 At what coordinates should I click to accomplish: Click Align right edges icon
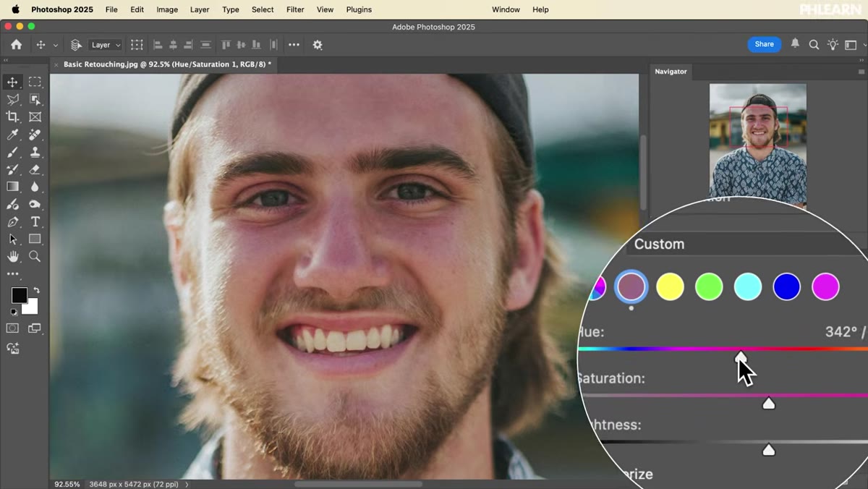tap(189, 45)
